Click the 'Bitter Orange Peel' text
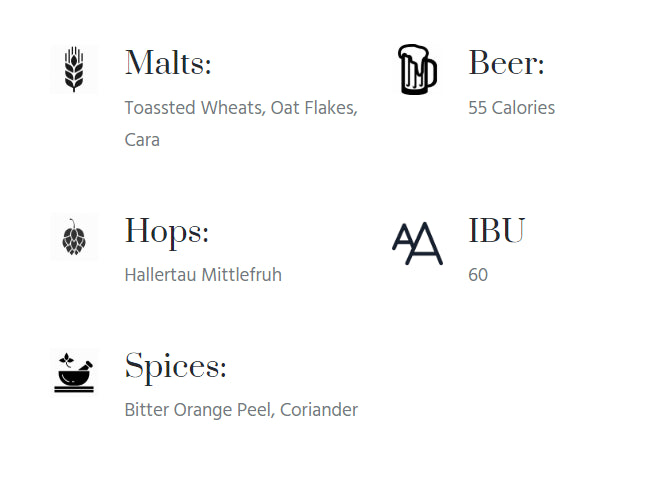This screenshot has height=494, width=653. tap(197, 409)
